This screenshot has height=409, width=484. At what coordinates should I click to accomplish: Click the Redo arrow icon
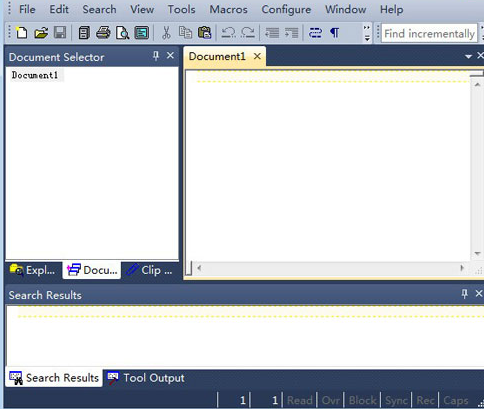point(248,33)
